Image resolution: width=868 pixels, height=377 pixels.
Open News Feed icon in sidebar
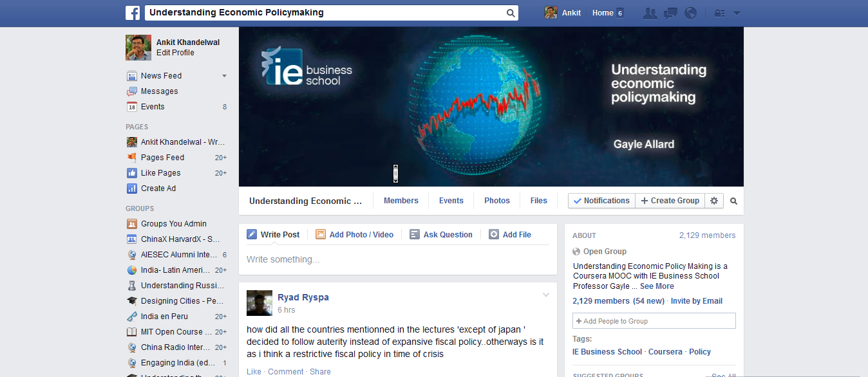pyautogui.click(x=132, y=76)
